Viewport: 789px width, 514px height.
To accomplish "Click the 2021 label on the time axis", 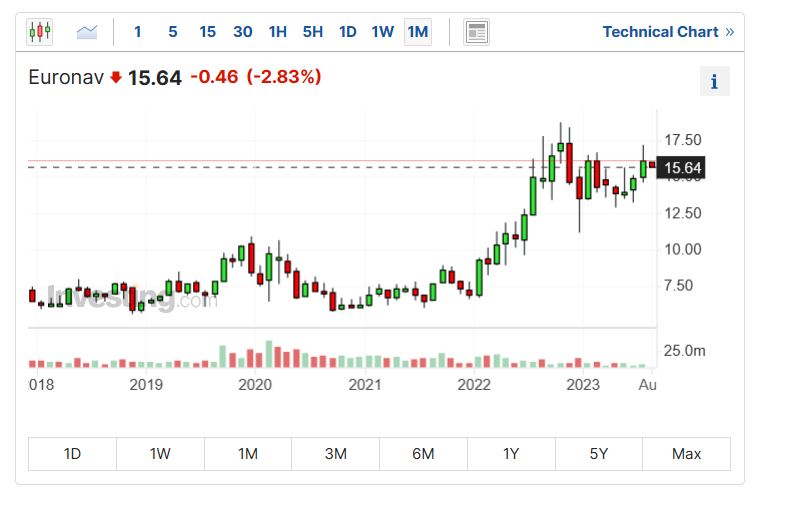I will click(x=365, y=385).
